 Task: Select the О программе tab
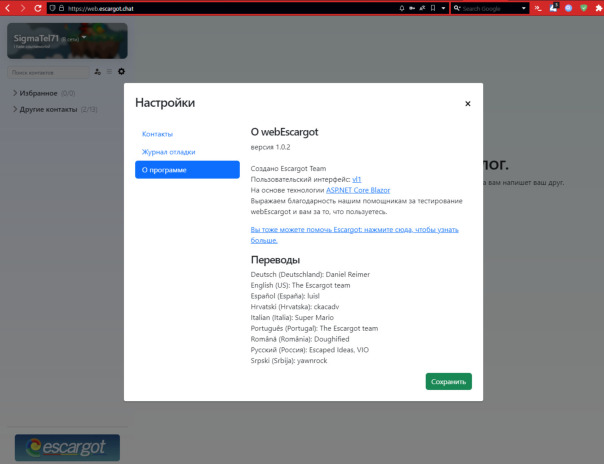187,170
